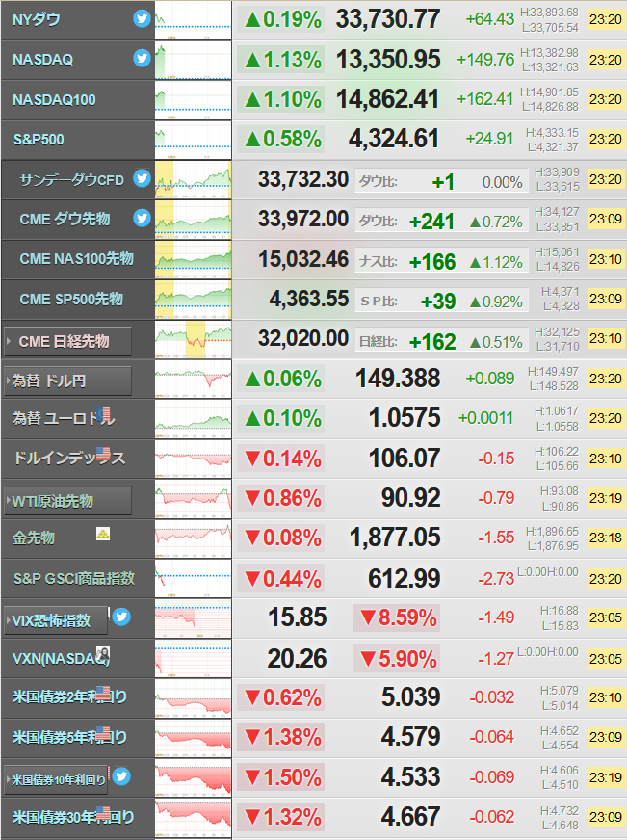627x840 pixels.
Task: Click the Twitter icon next to NASDAQ
Action: [x=142, y=58]
